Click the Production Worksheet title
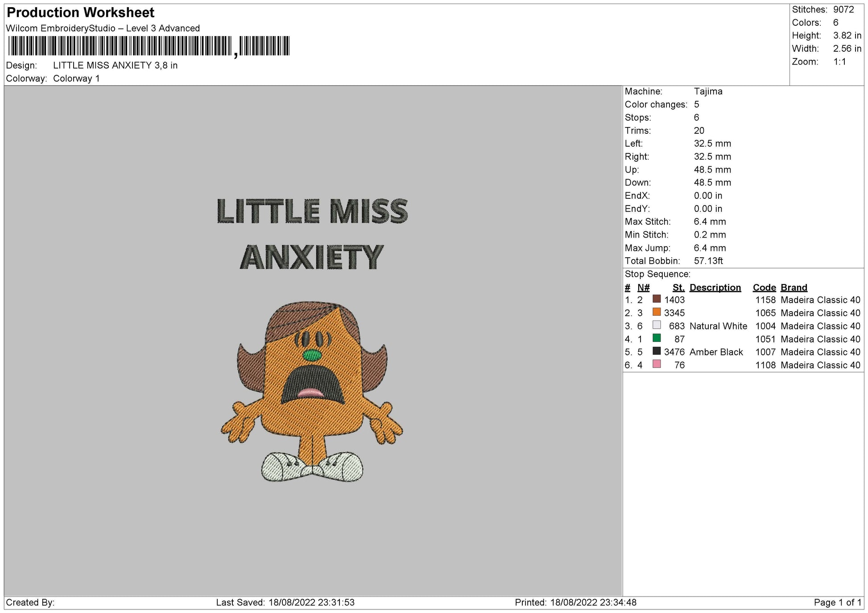868x613 pixels. [x=79, y=12]
